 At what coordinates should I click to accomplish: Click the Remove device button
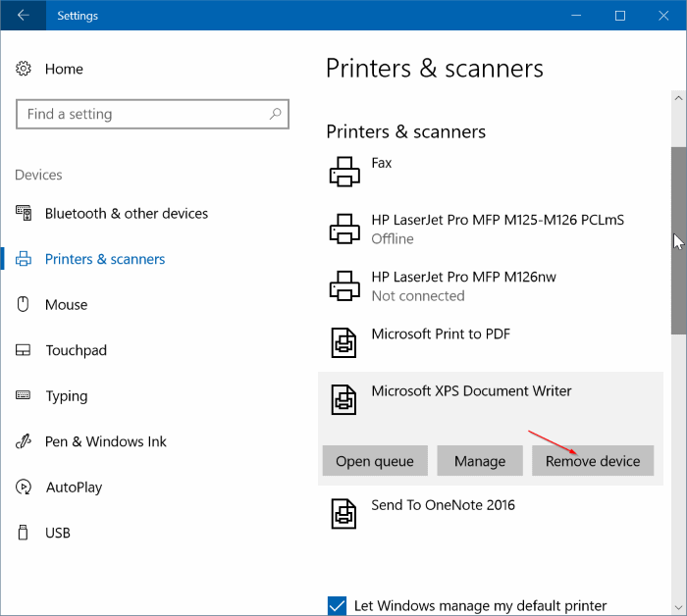point(593,461)
